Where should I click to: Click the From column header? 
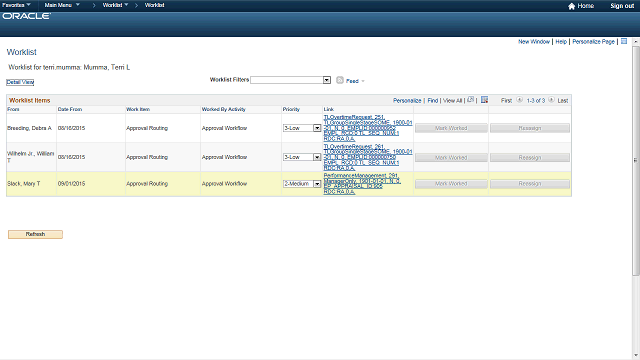coord(13,109)
